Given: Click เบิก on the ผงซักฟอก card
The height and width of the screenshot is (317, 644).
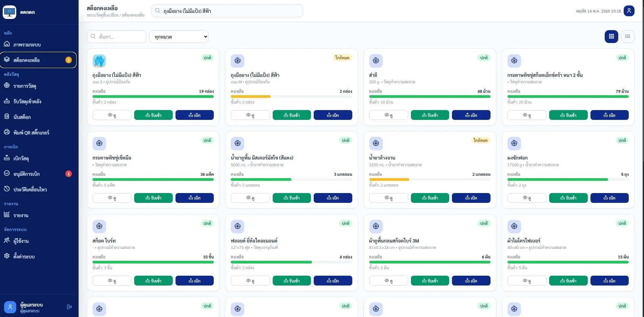Looking at the screenshot, I should click(x=609, y=198).
